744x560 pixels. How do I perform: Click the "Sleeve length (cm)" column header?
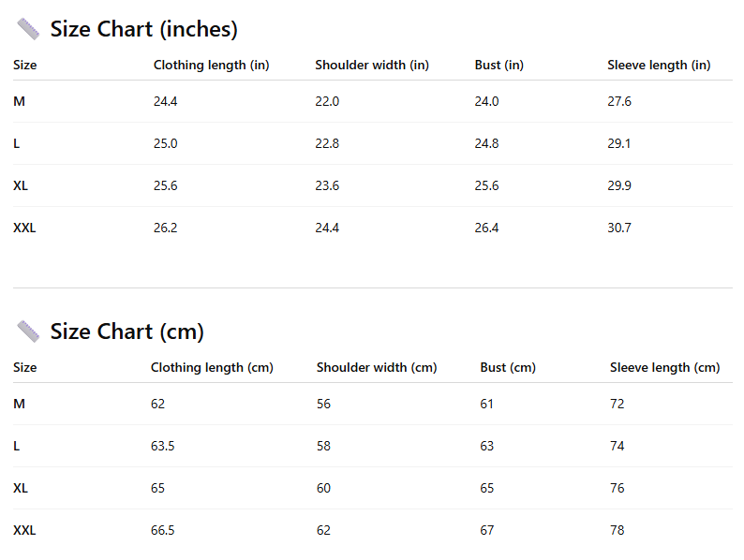pyautogui.click(x=664, y=367)
